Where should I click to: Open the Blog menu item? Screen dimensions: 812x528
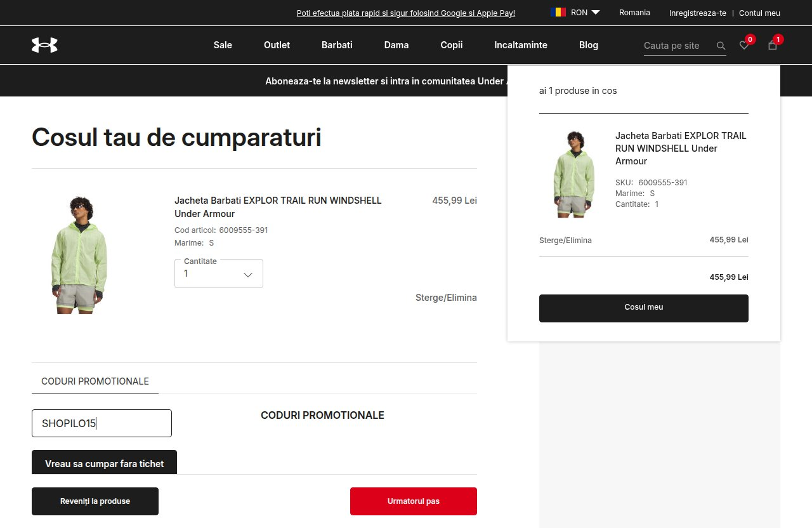coord(589,45)
